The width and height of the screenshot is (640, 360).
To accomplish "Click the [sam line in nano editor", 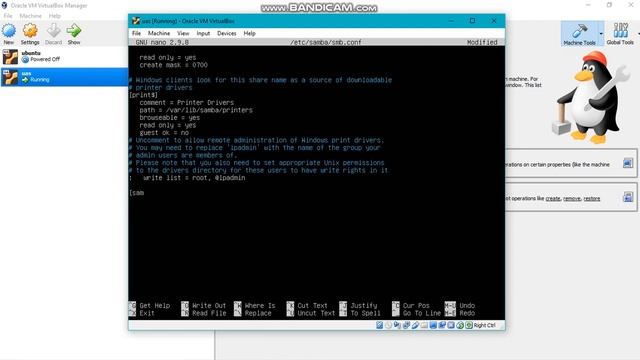I will [137, 193].
